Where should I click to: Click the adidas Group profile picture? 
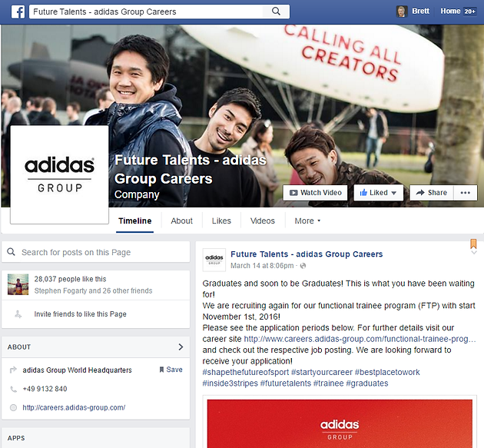click(60, 174)
